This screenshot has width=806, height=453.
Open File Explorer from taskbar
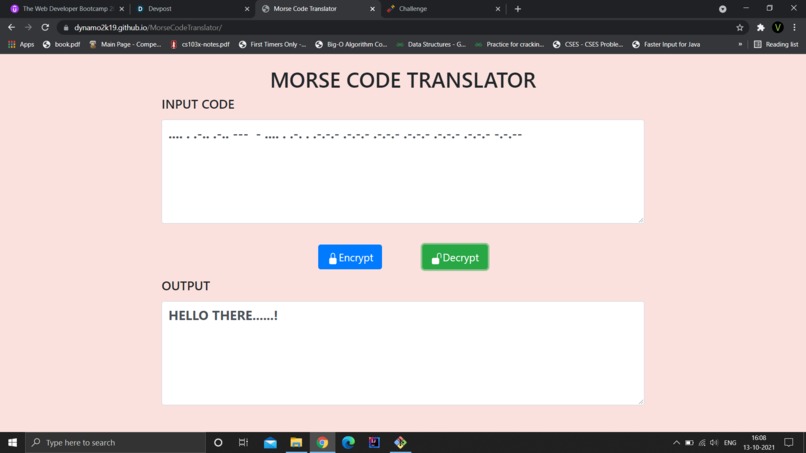pyautogui.click(x=296, y=442)
